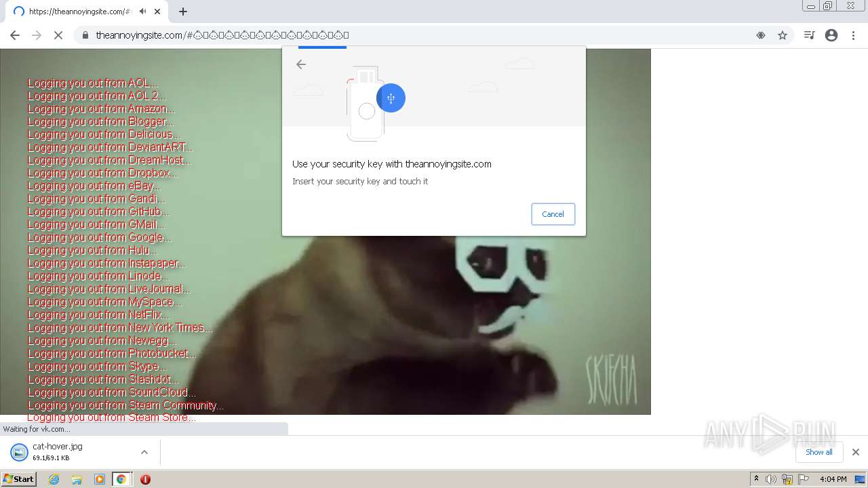Close the downloads bar
Screen dimensions: 868x488
(855, 452)
